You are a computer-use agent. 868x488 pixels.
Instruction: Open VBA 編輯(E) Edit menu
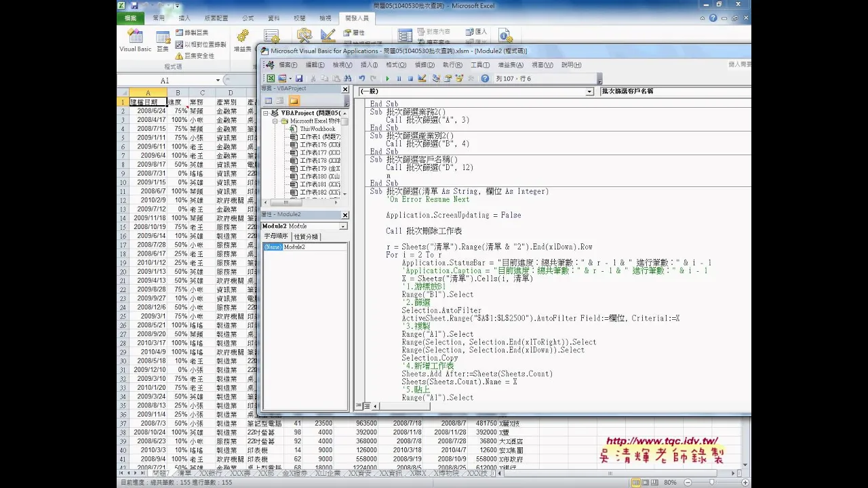315,65
